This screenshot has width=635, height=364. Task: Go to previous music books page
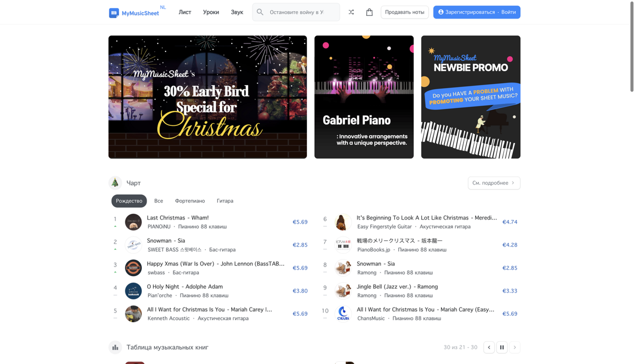coord(489,348)
